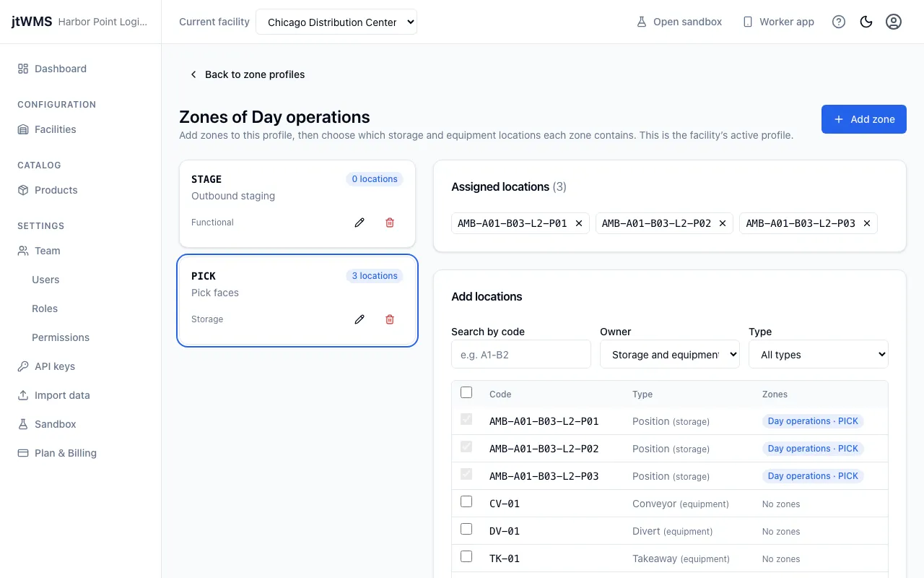
Task: Click the Add zone button
Action: (x=864, y=119)
